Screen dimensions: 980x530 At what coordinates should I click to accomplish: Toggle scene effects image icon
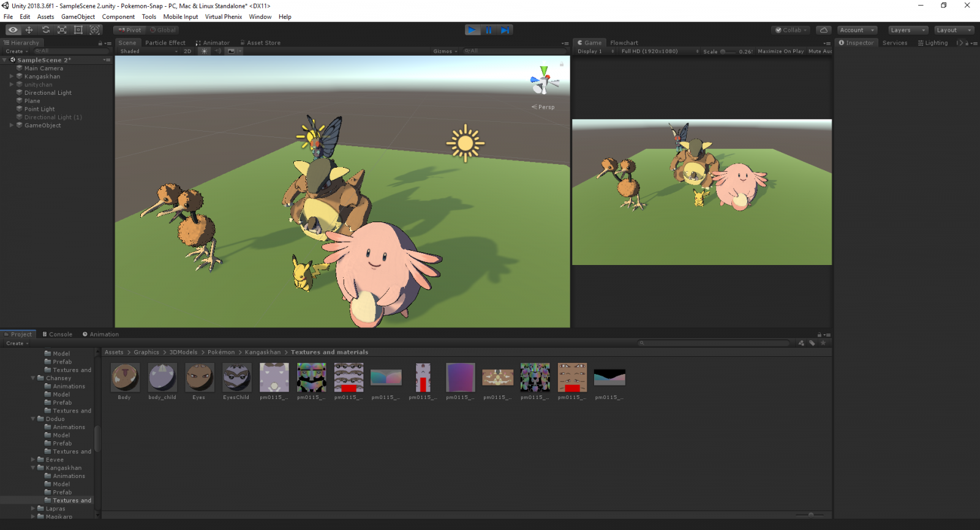tap(231, 51)
